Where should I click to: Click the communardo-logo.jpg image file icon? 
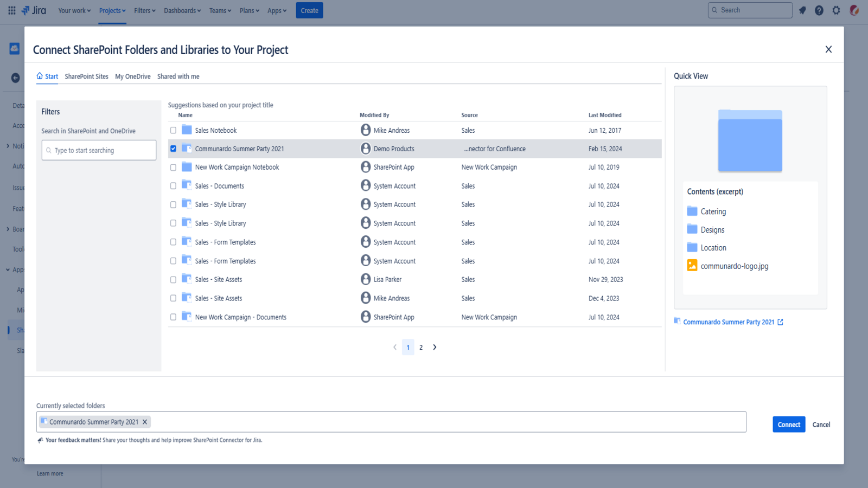[692, 266]
